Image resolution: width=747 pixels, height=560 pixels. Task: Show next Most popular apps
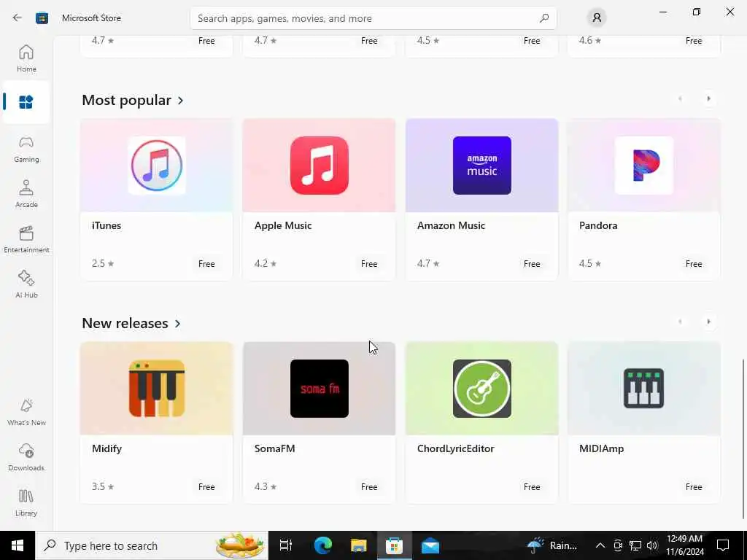pos(708,98)
